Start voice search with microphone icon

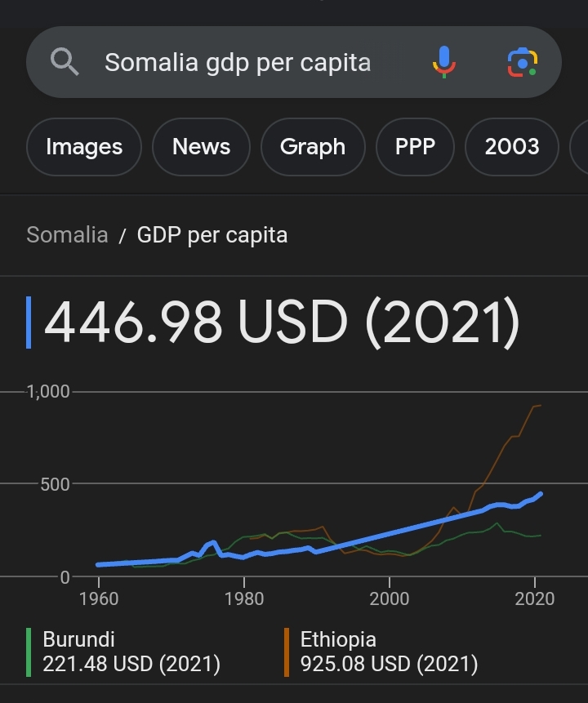(444, 62)
